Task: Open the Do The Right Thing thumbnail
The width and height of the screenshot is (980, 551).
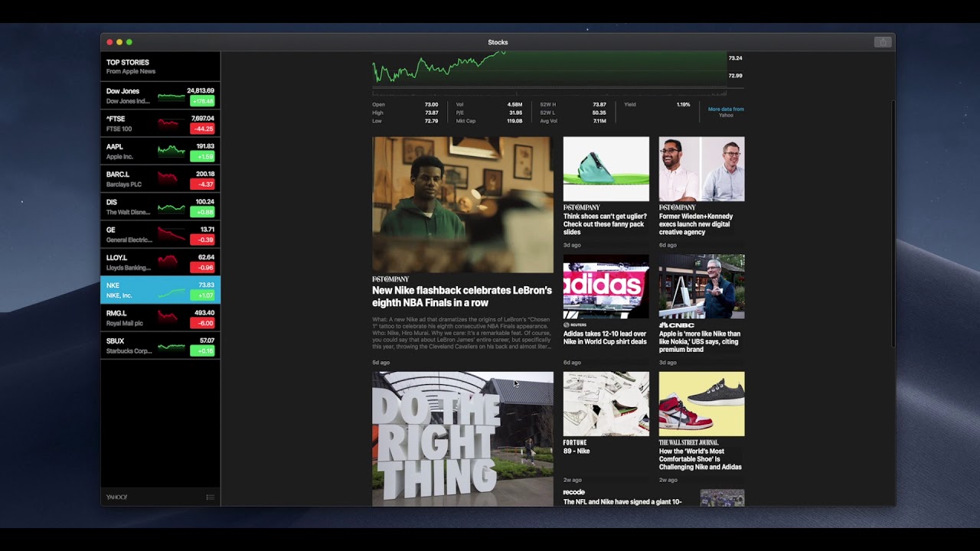Action: tap(462, 439)
